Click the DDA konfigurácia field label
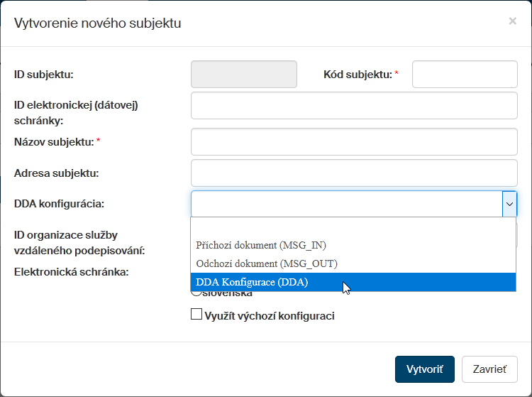Viewport: 532px width, 397px height. [59, 204]
